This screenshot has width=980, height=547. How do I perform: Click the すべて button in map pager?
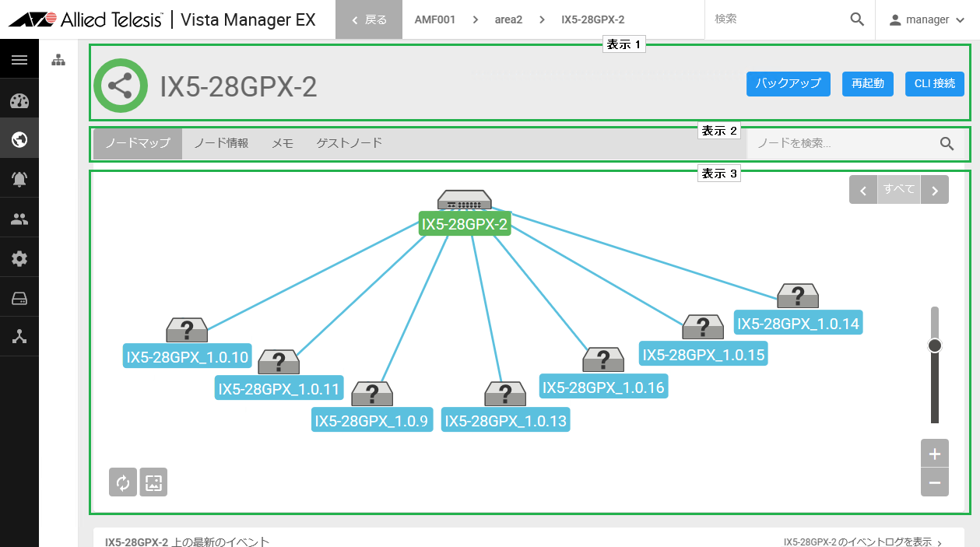point(899,189)
